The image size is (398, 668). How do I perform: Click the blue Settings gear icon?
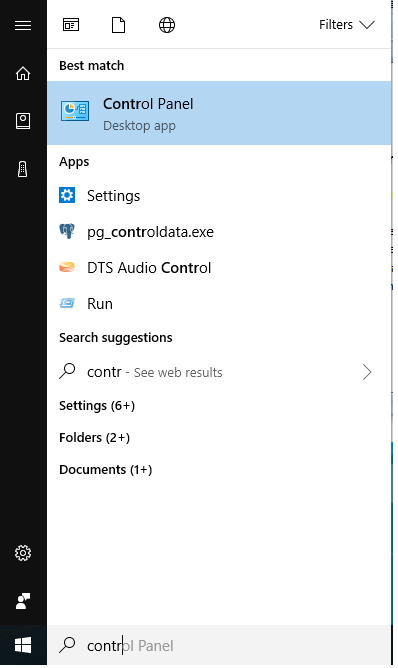click(67, 196)
